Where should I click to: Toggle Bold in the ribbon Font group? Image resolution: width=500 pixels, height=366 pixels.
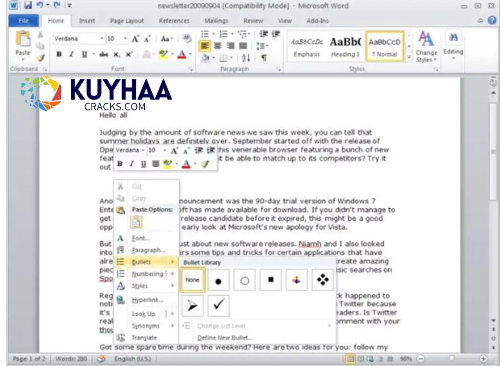coord(59,54)
